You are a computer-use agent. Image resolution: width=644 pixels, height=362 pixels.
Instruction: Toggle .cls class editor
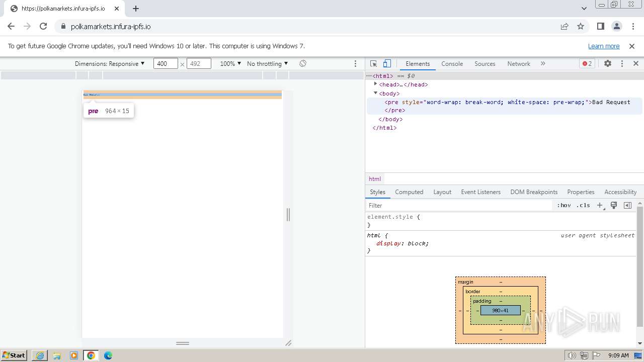pos(584,205)
